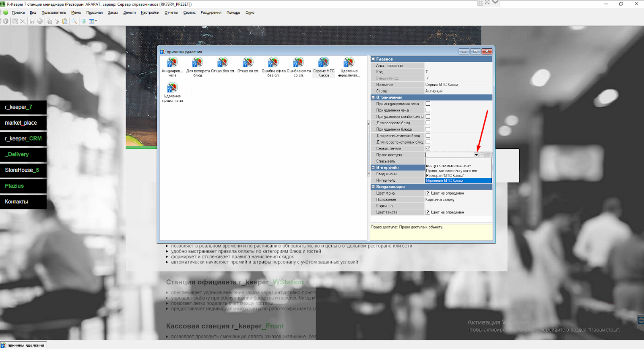The height and width of the screenshot is (349, 644).
Task: Toggle 'При удалении комбо-компо' checkbox
Action: point(428,117)
